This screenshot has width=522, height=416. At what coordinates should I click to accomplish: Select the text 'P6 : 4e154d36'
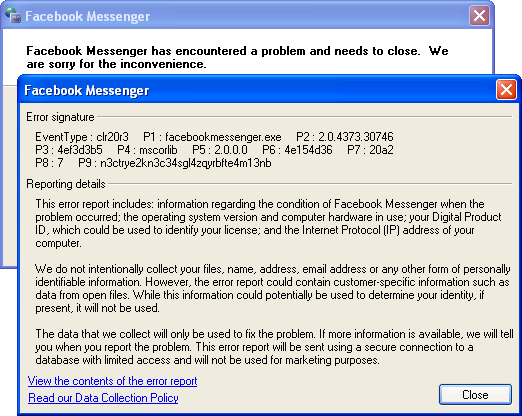pos(297,150)
